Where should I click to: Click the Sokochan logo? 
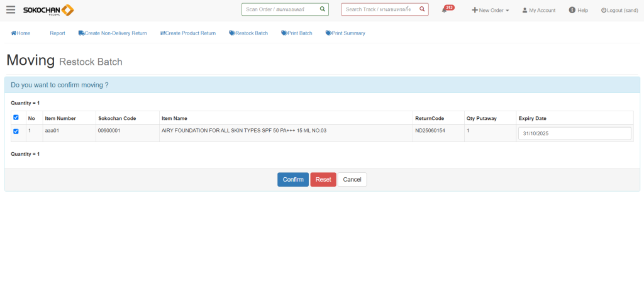click(48, 10)
